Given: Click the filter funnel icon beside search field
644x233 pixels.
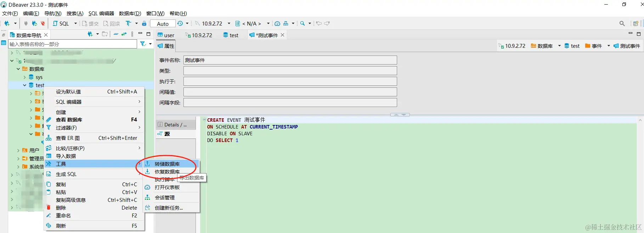Looking at the screenshot, I should coord(143,44).
